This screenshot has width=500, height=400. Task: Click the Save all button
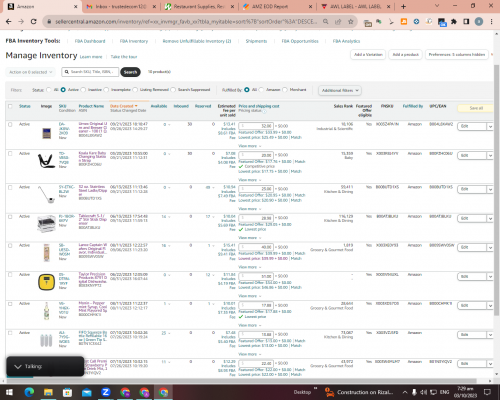tap(476, 108)
